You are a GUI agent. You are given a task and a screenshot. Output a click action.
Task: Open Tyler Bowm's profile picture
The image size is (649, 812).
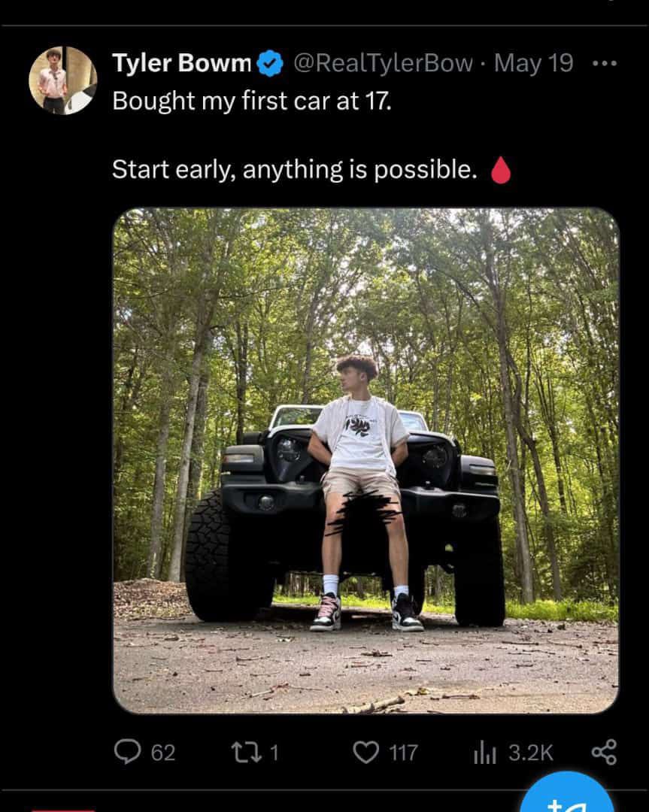62,80
